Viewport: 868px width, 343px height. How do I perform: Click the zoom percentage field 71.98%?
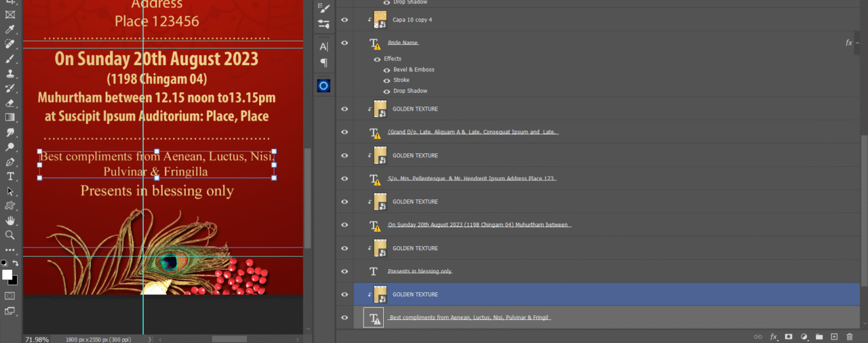coord(37,339)
